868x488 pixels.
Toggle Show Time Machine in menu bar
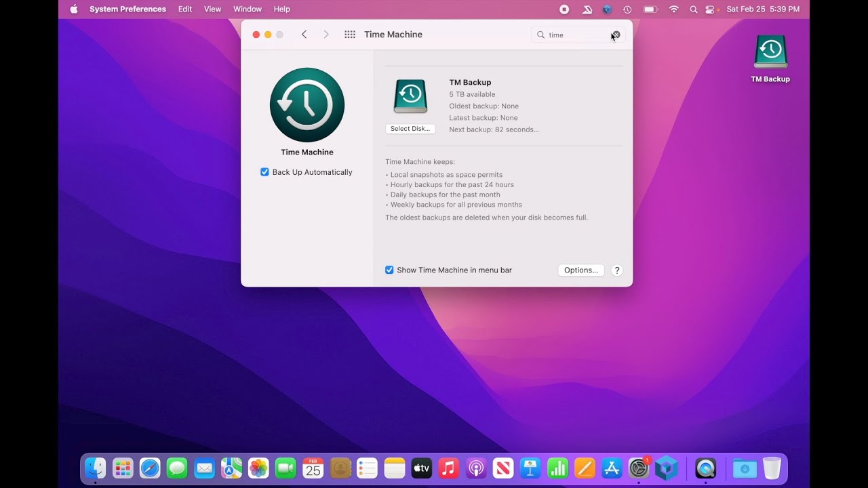[389, 270]
